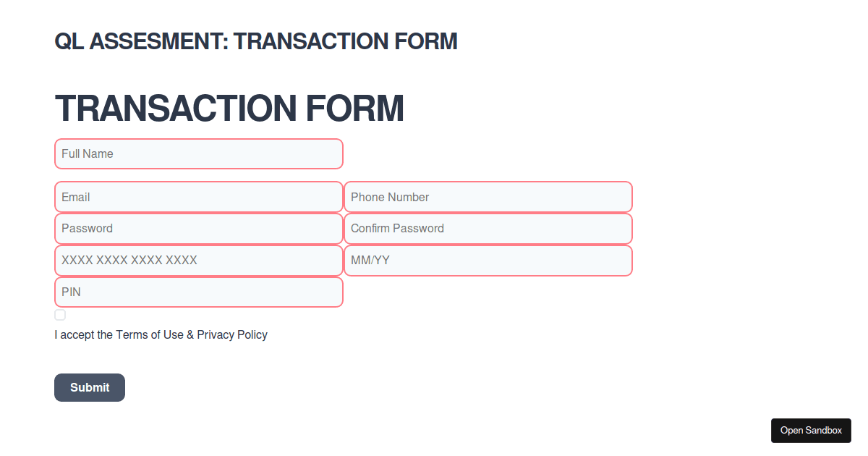This screenshot has height=456, width=868.
Task: Enable the acceptance checkbox above the consent text
Action: pyautogui.click(x=60, y=314)
